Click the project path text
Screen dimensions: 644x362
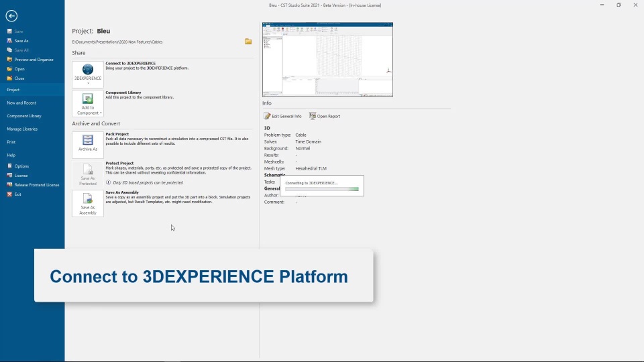117,42
